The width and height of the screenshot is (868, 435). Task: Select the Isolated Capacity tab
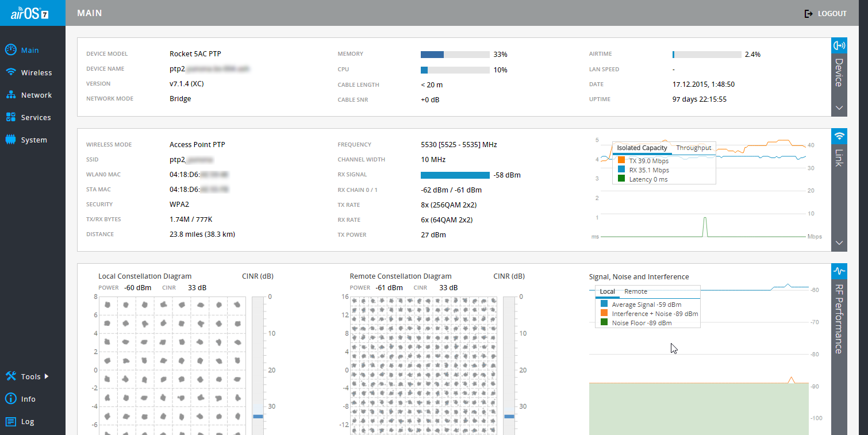(x=642, y=148)
